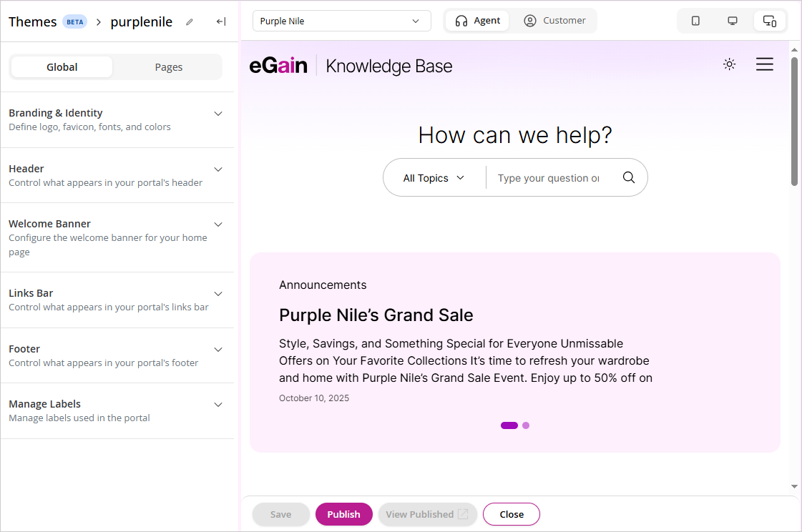Switch to desktop monitor preview
Screen dimensions: 802x532
tap(733, 21)
